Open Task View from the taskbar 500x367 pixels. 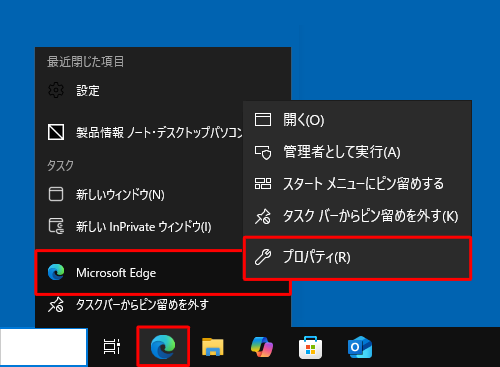(112, 347)
